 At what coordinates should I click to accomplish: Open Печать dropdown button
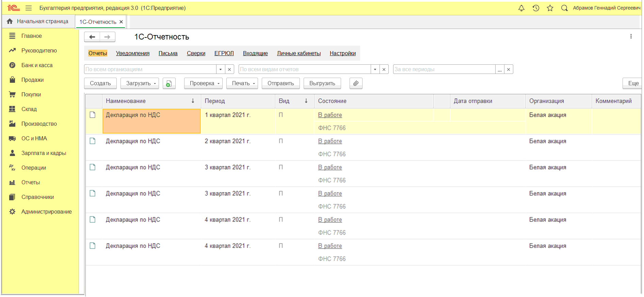pyautogui.click(x=242, y=83)
